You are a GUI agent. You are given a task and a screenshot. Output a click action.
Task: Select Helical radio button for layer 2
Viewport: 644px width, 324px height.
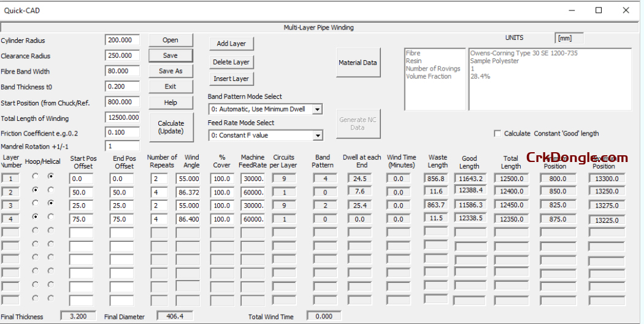click(50, 190)
